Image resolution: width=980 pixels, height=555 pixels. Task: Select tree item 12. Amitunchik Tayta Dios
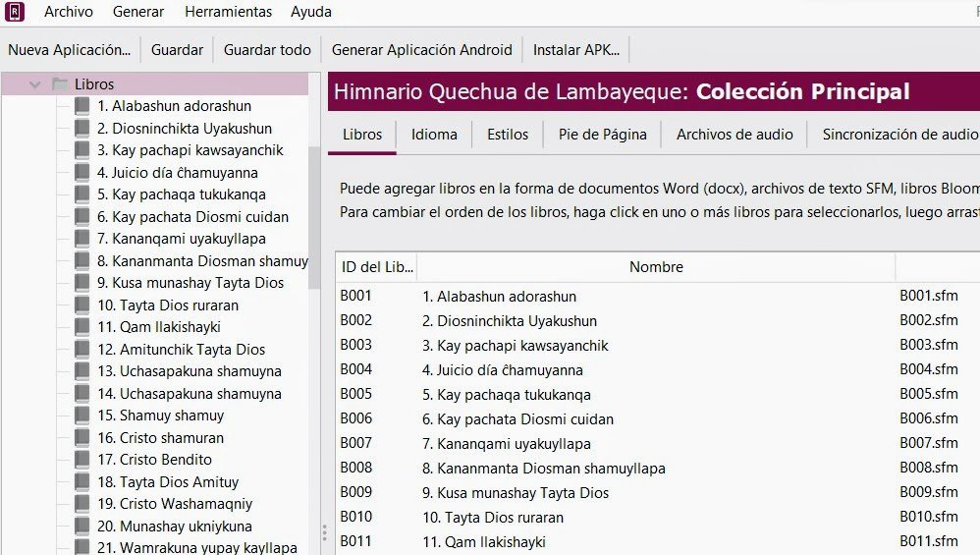click(x=181, y=350)
